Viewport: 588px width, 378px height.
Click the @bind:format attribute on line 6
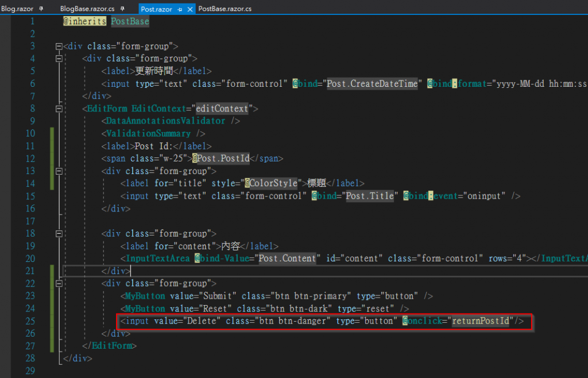tap(456, 83)
